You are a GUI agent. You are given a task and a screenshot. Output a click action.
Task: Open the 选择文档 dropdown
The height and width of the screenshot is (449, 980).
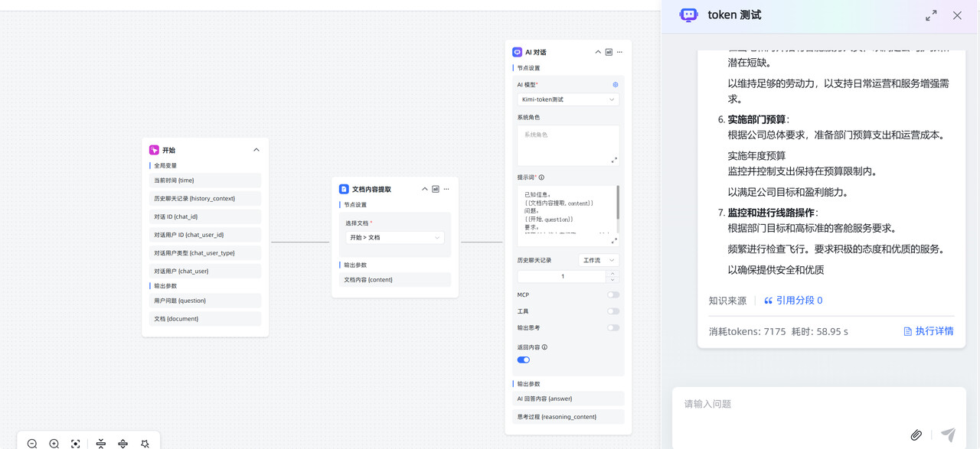(394, 238)
